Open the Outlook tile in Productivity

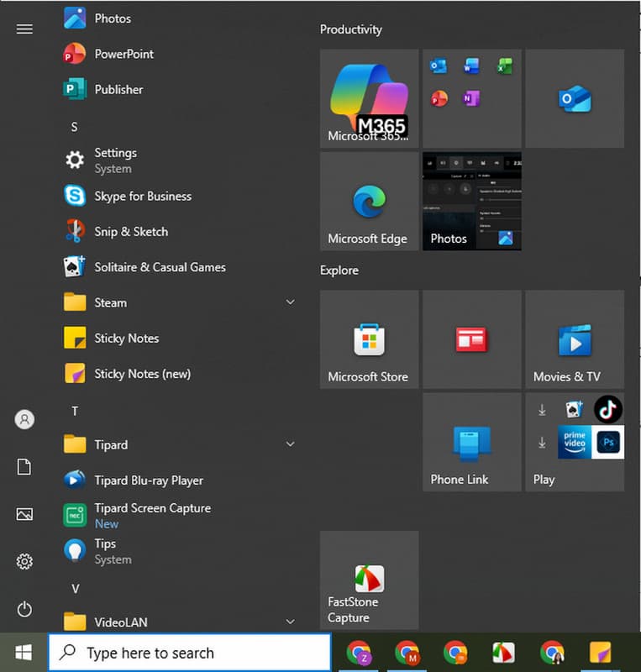(575, 98)
